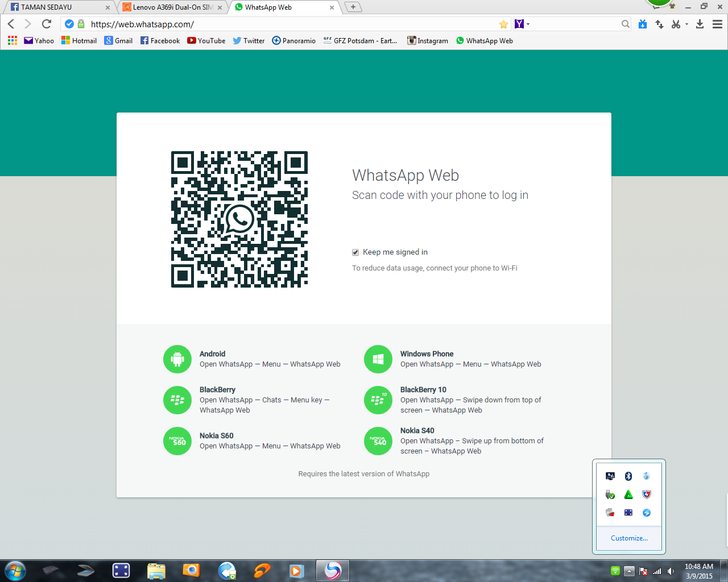Open a new browser tab

[x=353, y=7]
